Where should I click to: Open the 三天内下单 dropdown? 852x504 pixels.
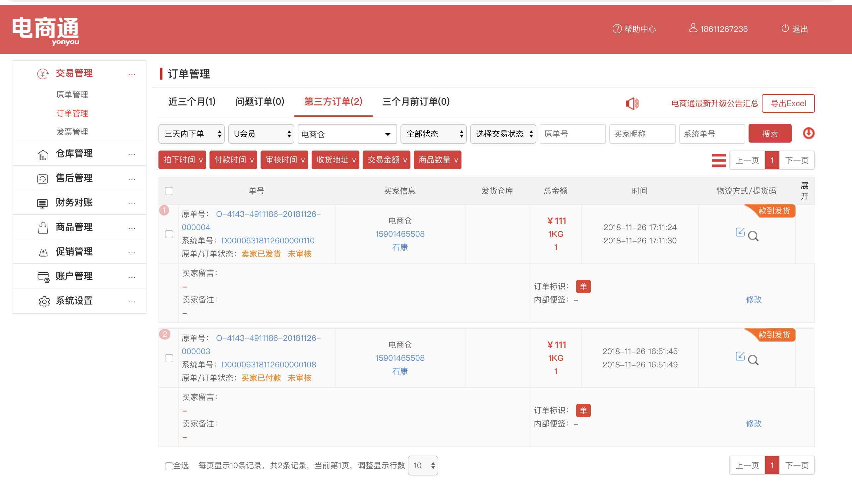pyautogui.click(x=192, y=134)
